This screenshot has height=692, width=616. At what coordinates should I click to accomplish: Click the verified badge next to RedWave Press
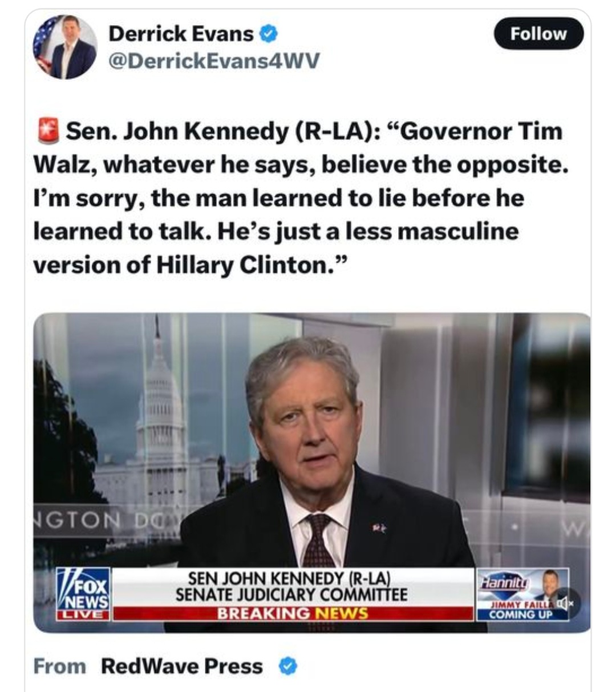coord(287,666)
